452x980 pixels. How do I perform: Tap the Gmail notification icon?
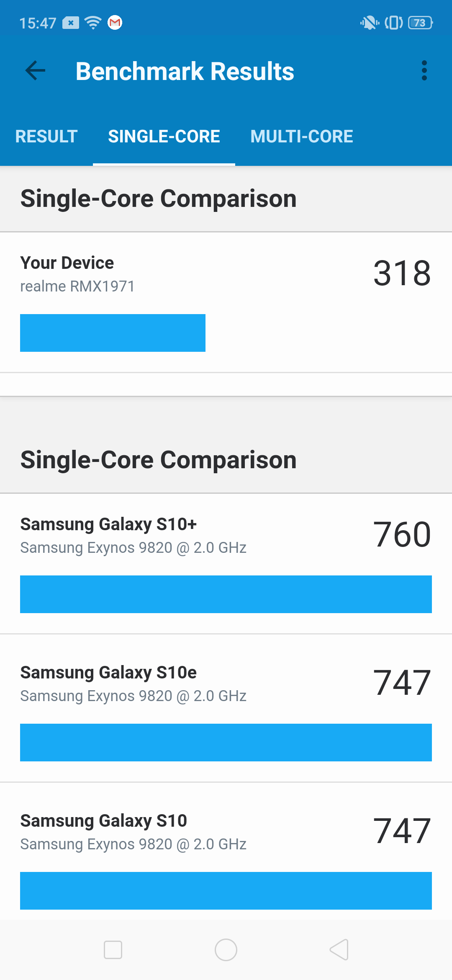115,22
